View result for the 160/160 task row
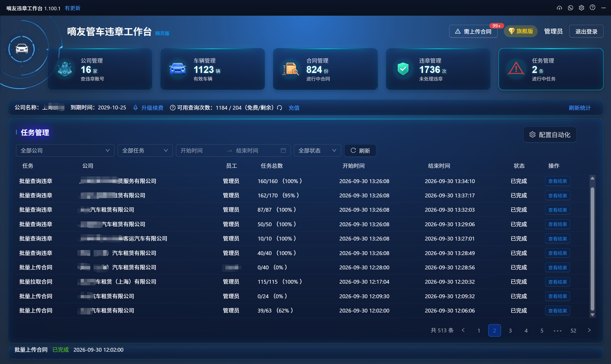The width and height of the screenshot is (611, 364). [x=558, y=181]
